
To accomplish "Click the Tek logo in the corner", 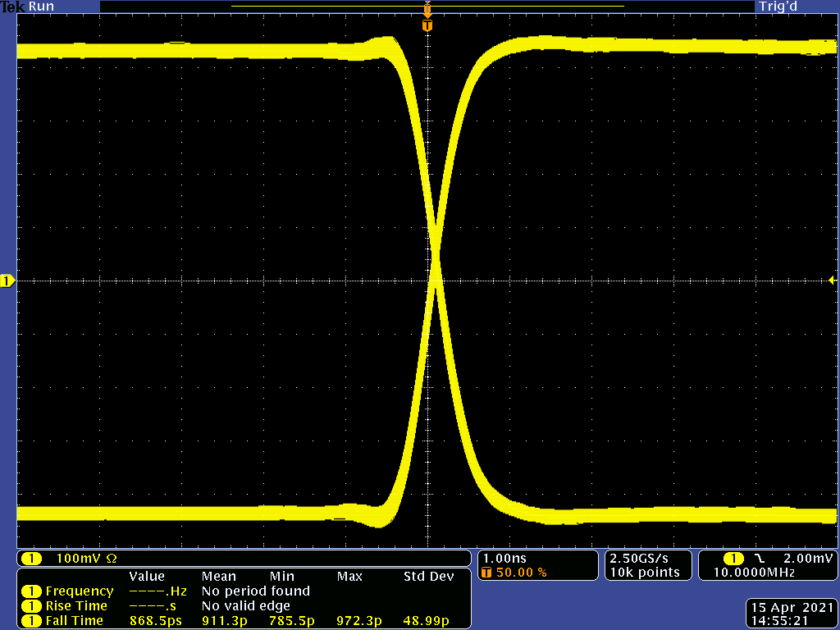I will 12,7.
